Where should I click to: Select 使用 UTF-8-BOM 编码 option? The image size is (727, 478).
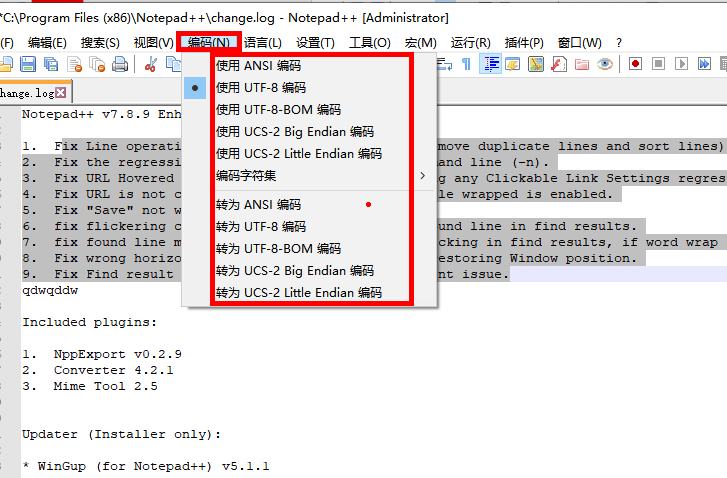(x=310, y=109)
